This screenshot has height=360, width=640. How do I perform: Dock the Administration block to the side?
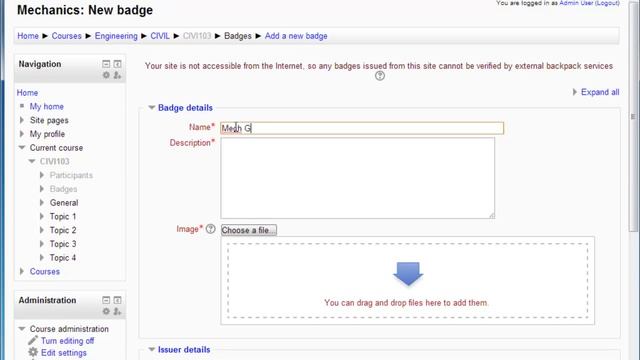click(117, 300)
